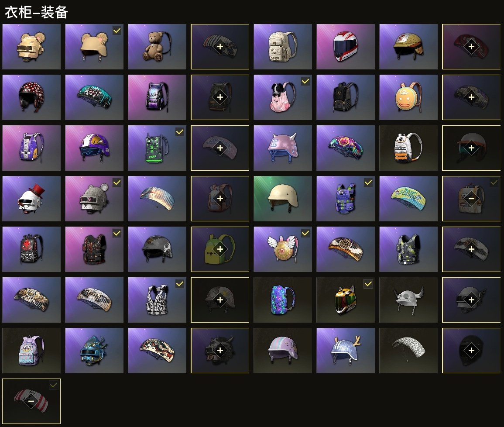The image size is (504, 427).
Task: Click minus on red striped parachute
Action: (x=31, y=401)
